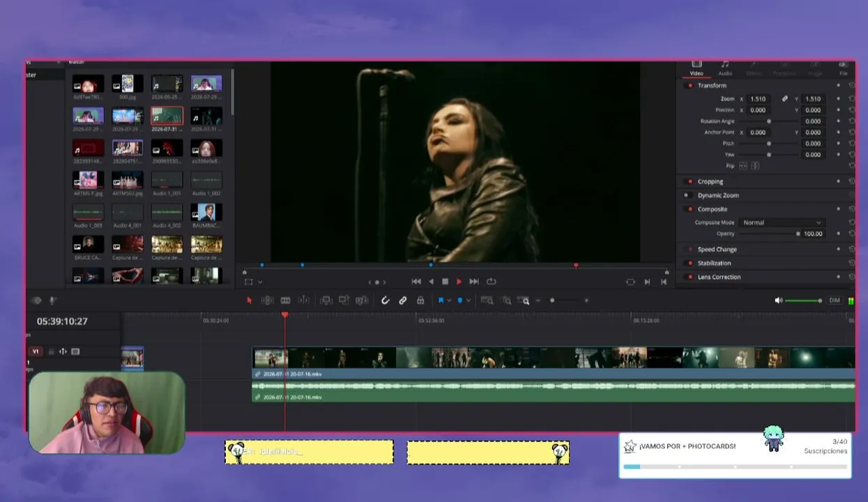The image size is (868, 502).
Task: Click V1 track Auto Select icon
Action: coord(63,351)
